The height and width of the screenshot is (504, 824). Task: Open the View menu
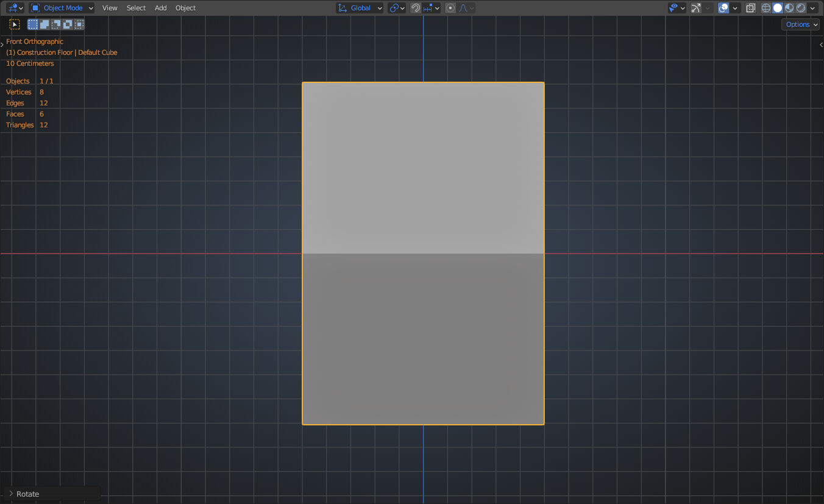110,8
